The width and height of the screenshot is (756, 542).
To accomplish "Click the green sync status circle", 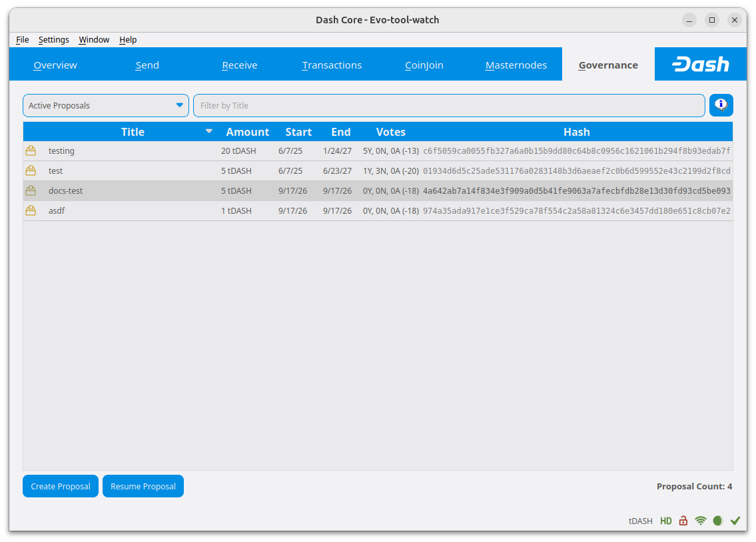I will (x=718, y=520).
